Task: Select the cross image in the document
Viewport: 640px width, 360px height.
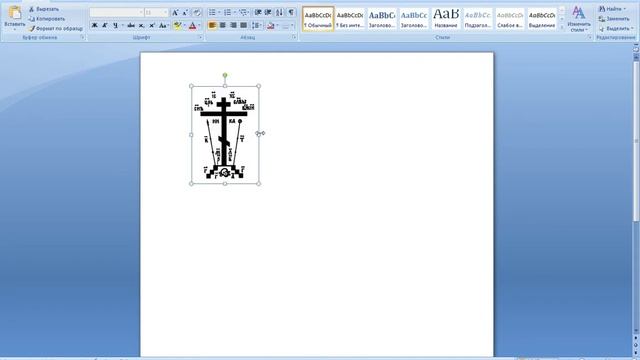Action: point(225,135)
